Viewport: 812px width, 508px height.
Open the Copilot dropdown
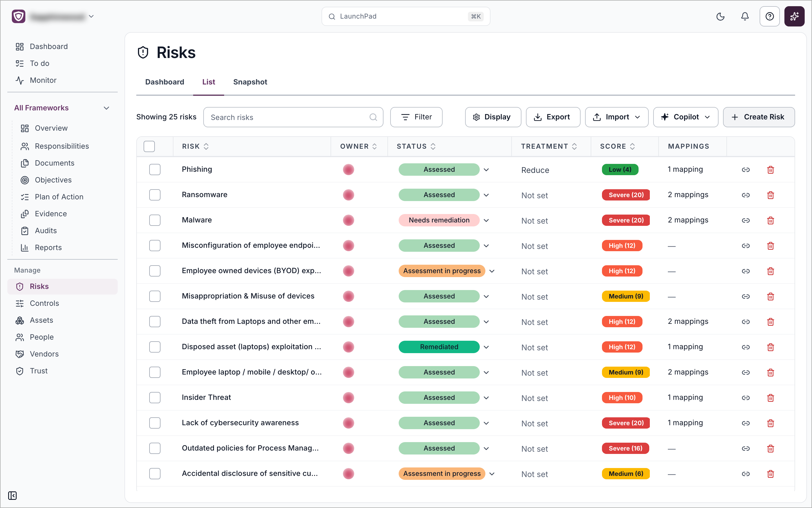point(685,117)
